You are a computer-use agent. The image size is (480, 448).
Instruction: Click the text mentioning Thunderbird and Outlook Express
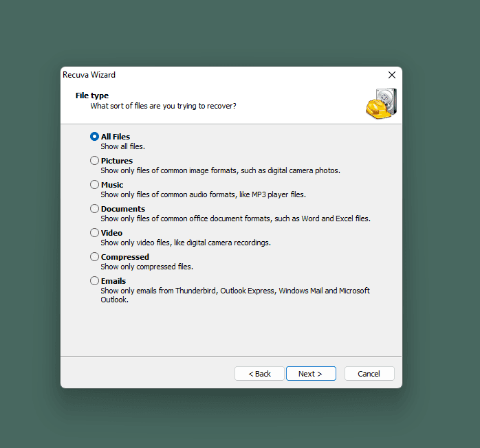[235, 295]
